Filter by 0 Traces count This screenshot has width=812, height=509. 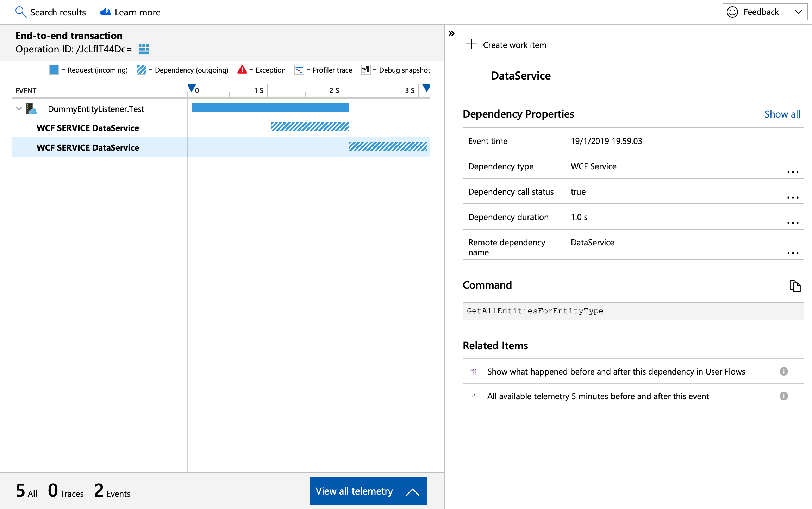(66, 491)
